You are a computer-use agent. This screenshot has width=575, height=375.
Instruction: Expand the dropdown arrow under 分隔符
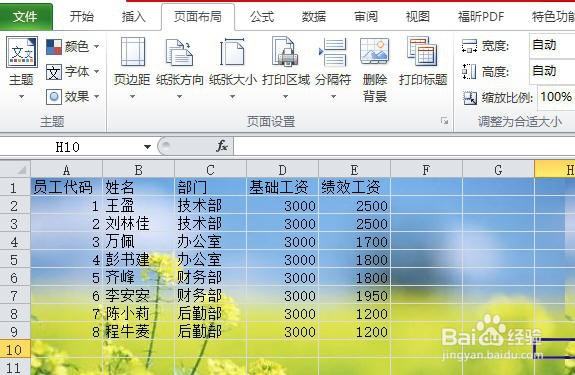(333, 97)
